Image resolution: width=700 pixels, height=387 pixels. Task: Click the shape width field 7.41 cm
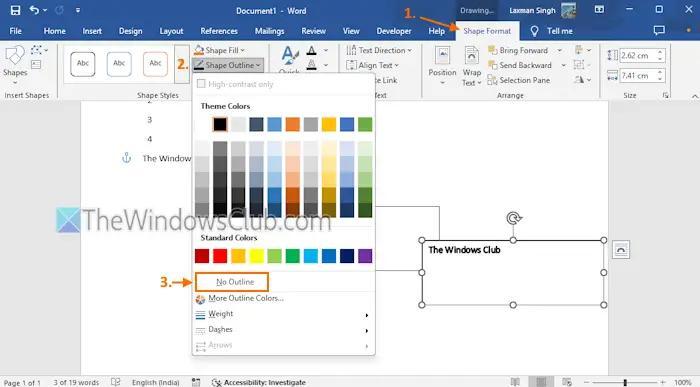pyautogui.click(x=638, y=76)
